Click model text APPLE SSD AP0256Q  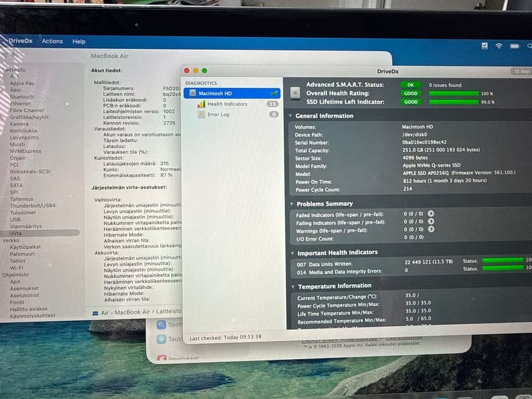426,173
